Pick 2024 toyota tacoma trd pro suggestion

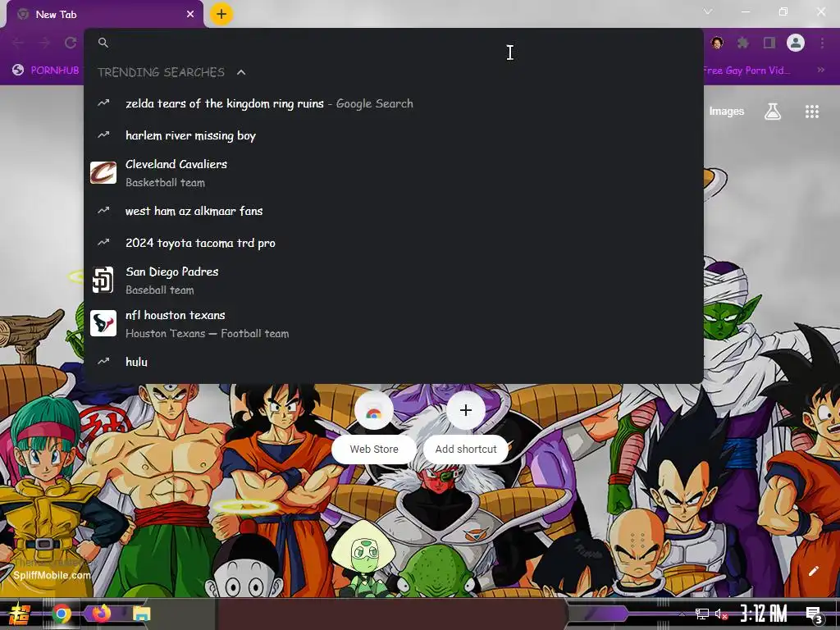coord(394,243)
